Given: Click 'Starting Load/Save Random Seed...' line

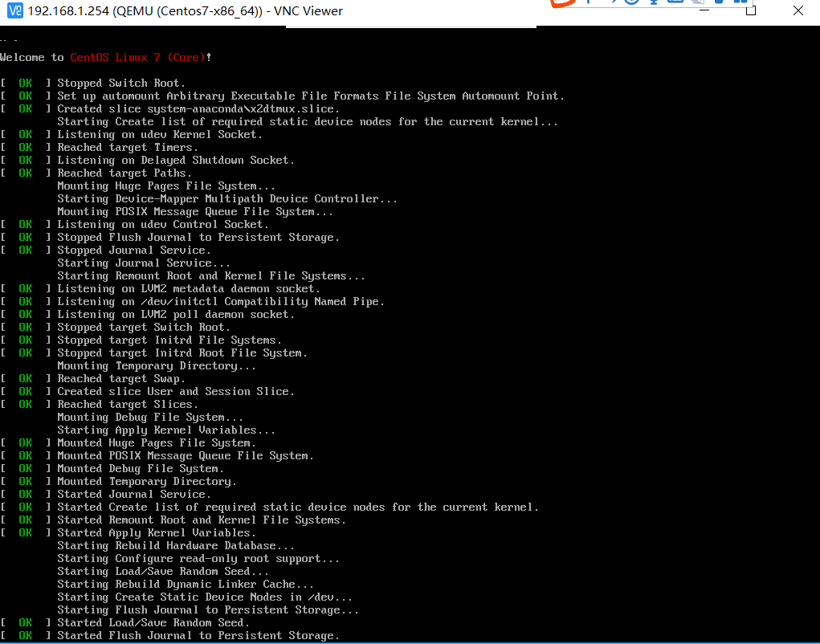Looking at the screenshot, I should pos(163,572).
